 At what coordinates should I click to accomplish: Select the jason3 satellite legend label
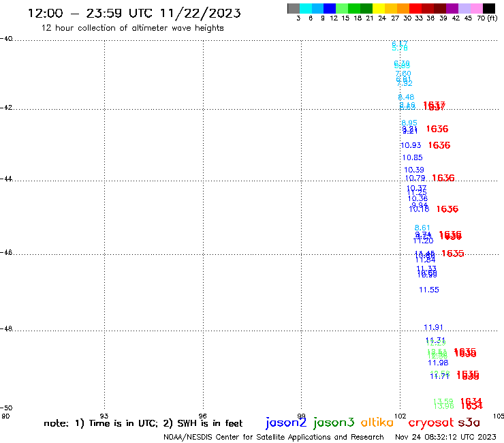tap(334, 423)
